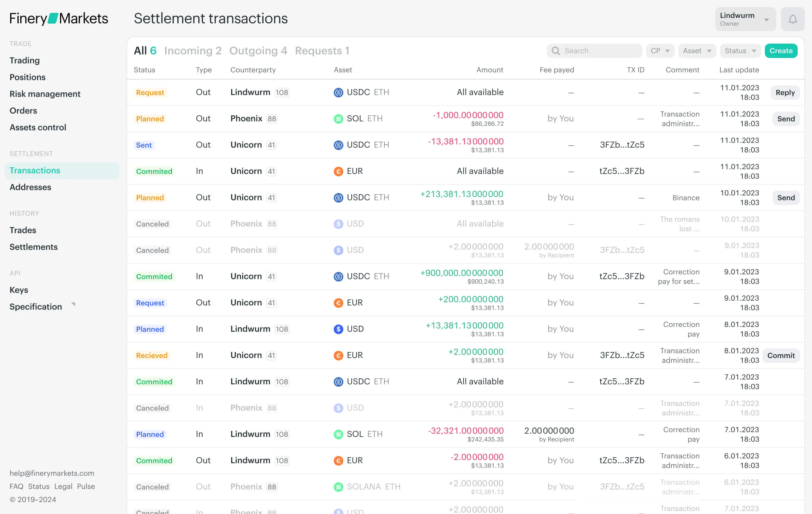Open Risk management in sidebar

point(45,94)
